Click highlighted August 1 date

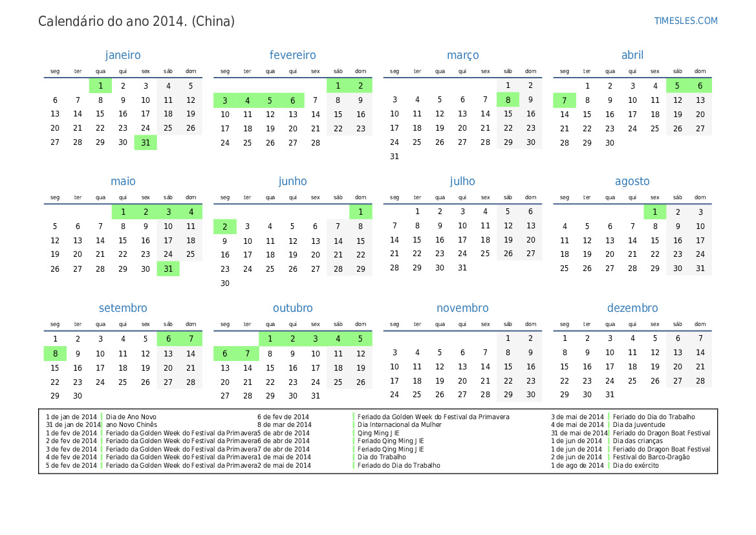point(654,212)
